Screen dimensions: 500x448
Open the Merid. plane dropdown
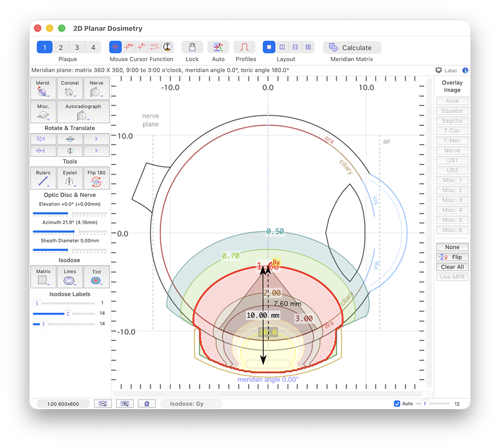coord(43,89)
